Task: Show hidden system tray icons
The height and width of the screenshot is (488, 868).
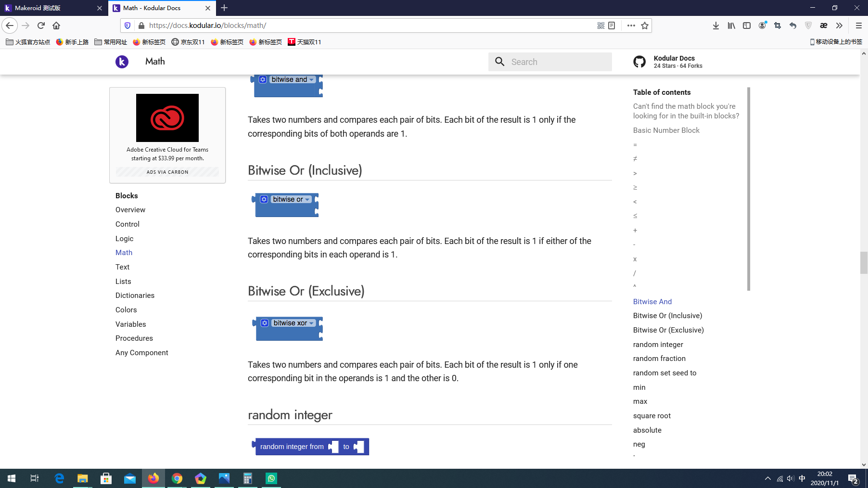Action: point(767,478)
